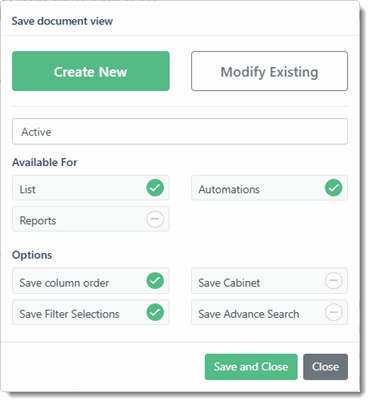The width and height of the screenshot is (372, 404).
Task: Enable the Save Cabinet option
Action: point(269,281)
